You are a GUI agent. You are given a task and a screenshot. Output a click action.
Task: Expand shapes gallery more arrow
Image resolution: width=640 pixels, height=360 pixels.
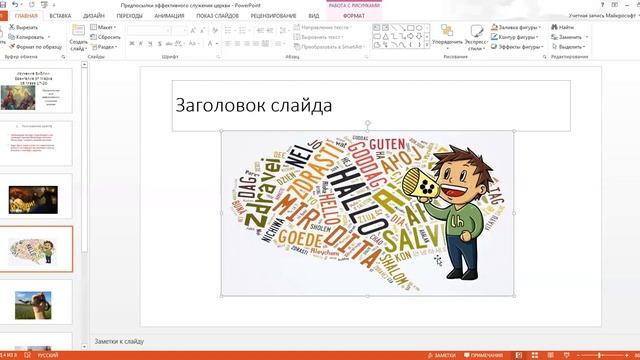427,45
